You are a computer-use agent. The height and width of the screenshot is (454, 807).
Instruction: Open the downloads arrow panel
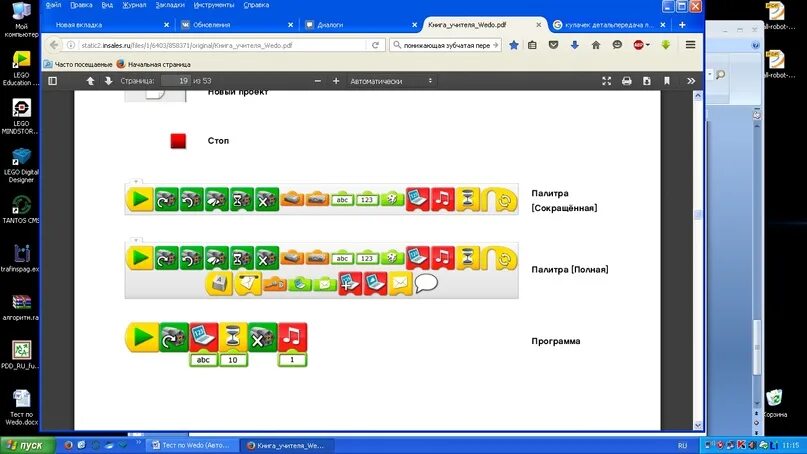(x=574, y=45)
